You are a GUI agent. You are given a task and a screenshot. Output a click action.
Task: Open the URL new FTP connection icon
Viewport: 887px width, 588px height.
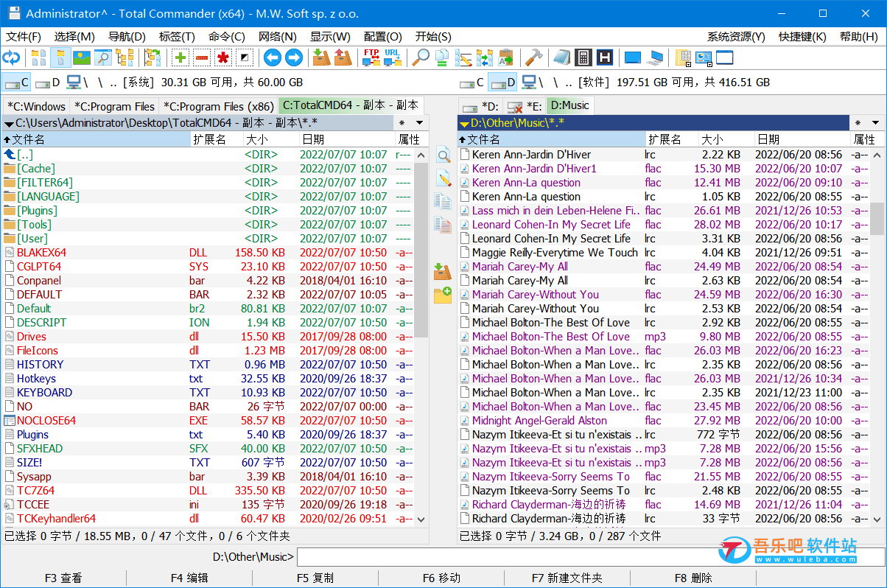[392, 57]
